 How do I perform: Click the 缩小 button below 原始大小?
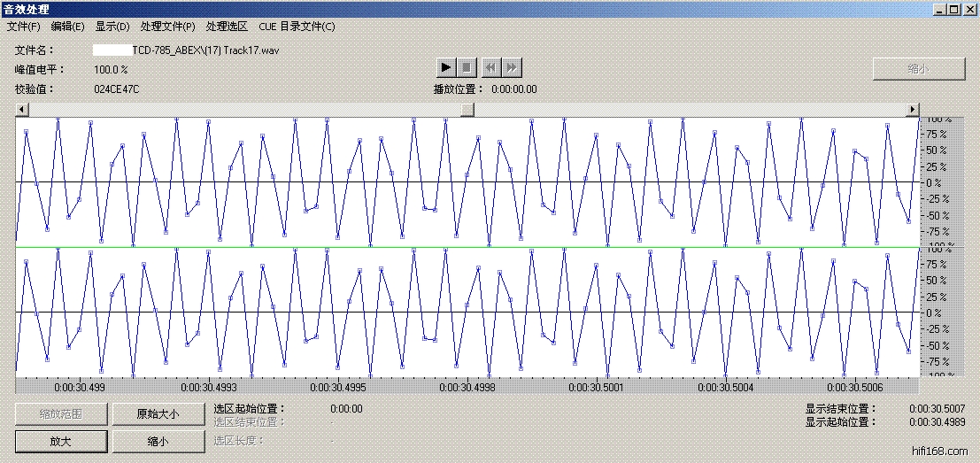157,441
